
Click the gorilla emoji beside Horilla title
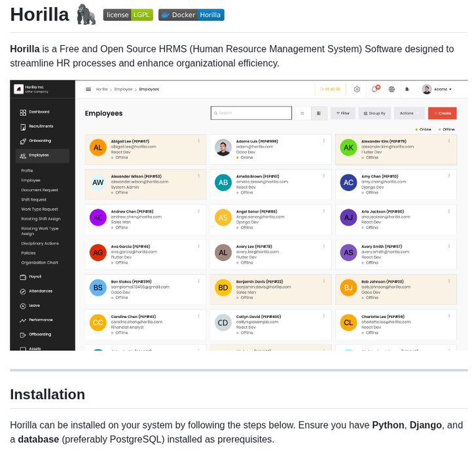coord(86,14)
